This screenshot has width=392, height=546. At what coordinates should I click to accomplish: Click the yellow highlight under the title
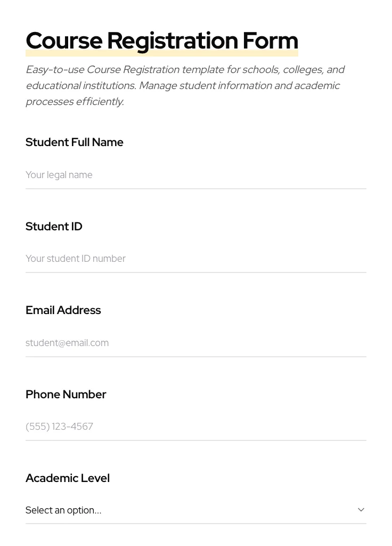click(x=162, y=54)
